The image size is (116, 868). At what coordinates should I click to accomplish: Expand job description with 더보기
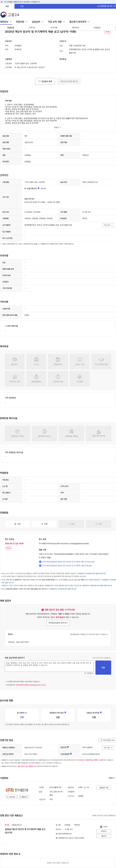point(58,127)
